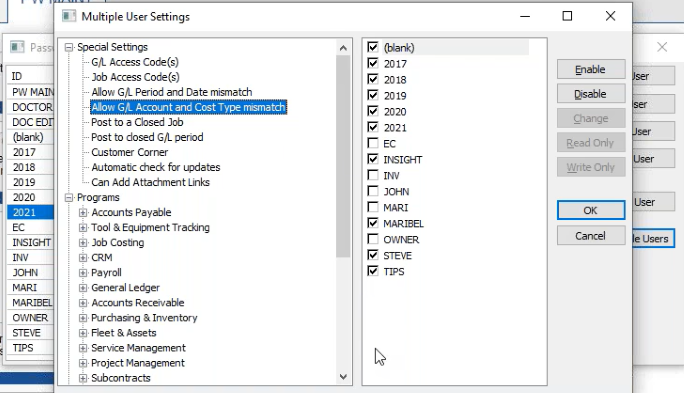Click the tree scrollbar up arrow

click(x=343, y=48)
